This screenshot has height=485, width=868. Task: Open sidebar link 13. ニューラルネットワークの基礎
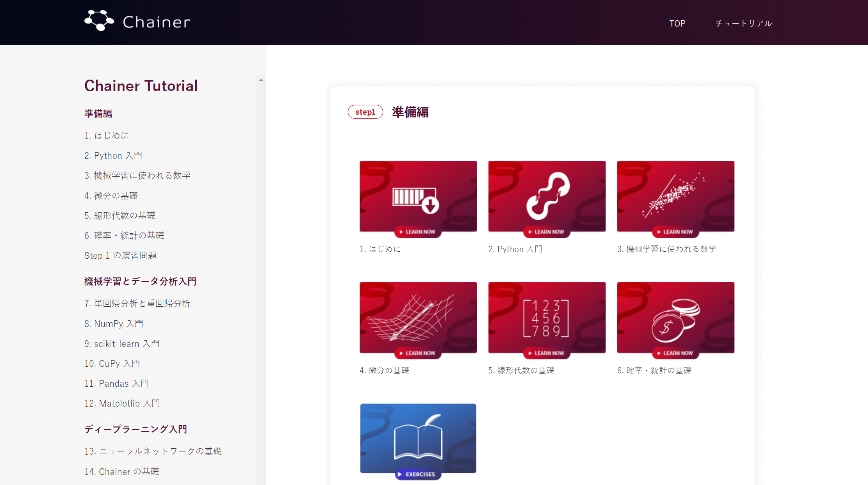coord(153,451)
